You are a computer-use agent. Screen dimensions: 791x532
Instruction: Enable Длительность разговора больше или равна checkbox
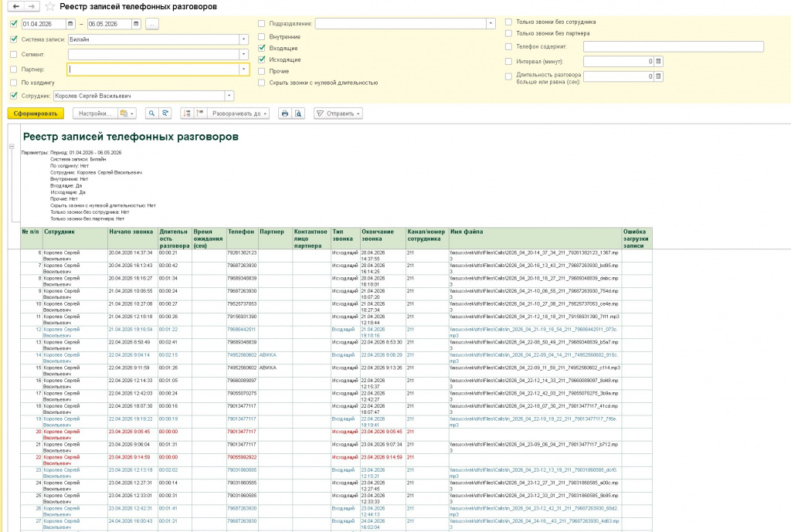(508, 76)
